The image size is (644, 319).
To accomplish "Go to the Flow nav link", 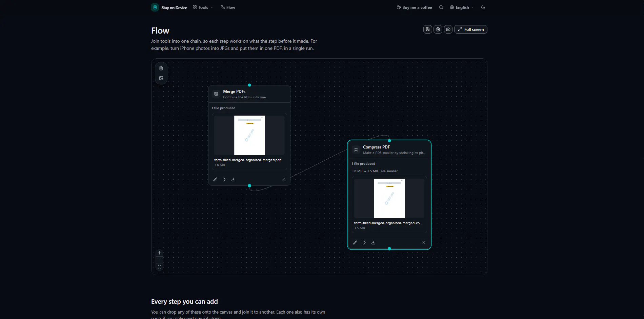I will pos(228,7).
